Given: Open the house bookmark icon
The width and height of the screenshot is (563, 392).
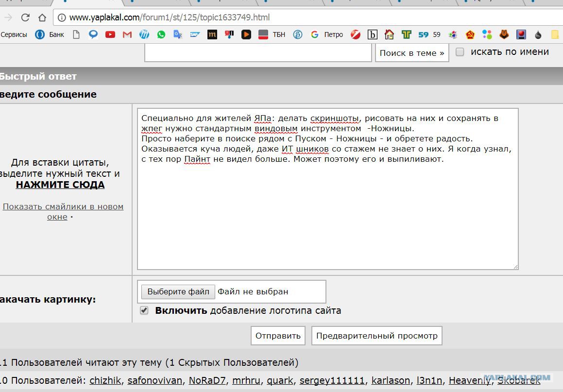Looking at the screenshot, I should [389, 34].
